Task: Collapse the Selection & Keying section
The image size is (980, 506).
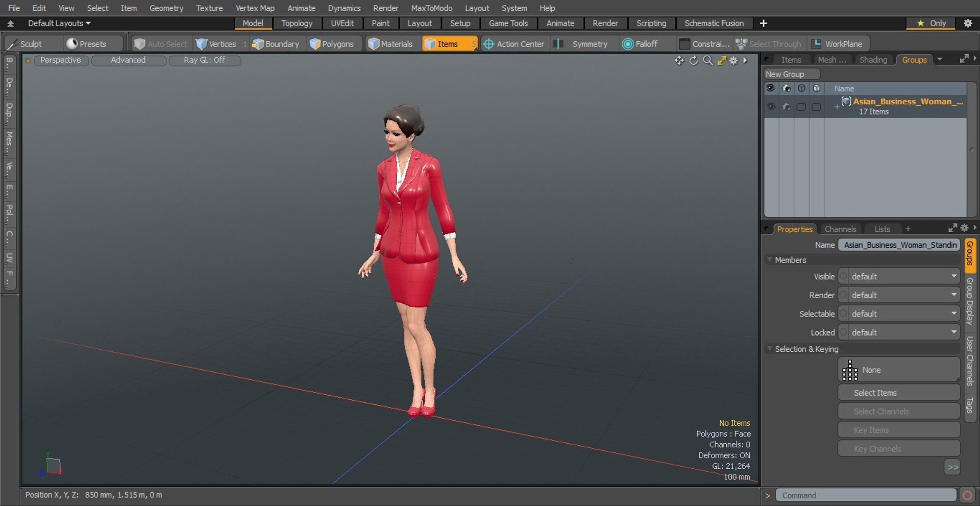Action: click(770, 349)
